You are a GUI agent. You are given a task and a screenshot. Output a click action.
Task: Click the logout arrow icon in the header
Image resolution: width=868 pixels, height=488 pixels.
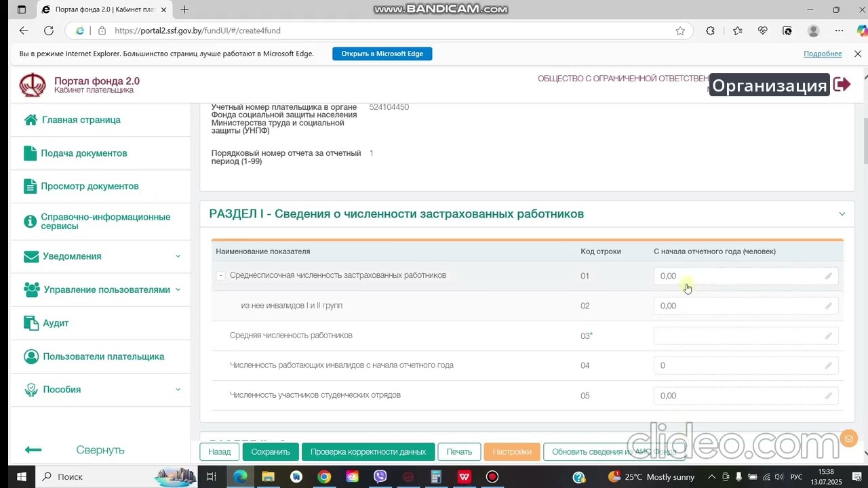(x=842, y=84)
